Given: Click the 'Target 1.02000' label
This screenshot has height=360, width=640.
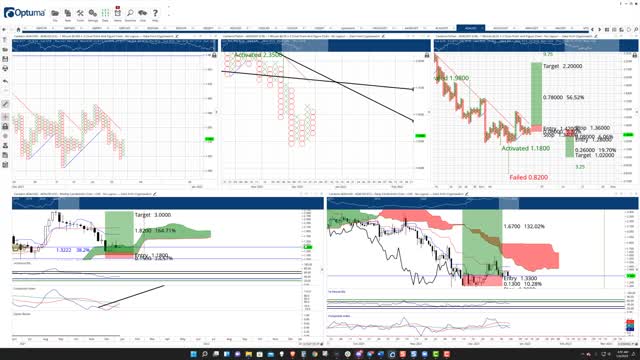Looking at the screenshot, I should coord(595,155).
